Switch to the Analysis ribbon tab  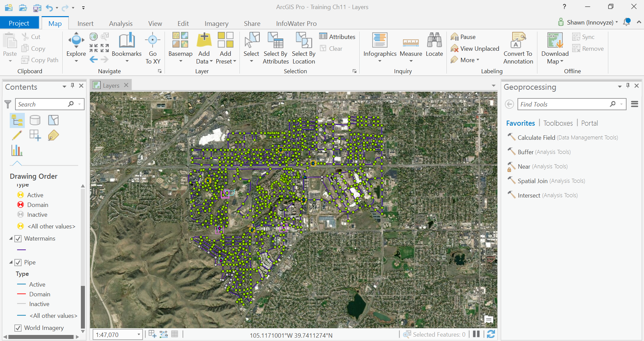point(121,24)
